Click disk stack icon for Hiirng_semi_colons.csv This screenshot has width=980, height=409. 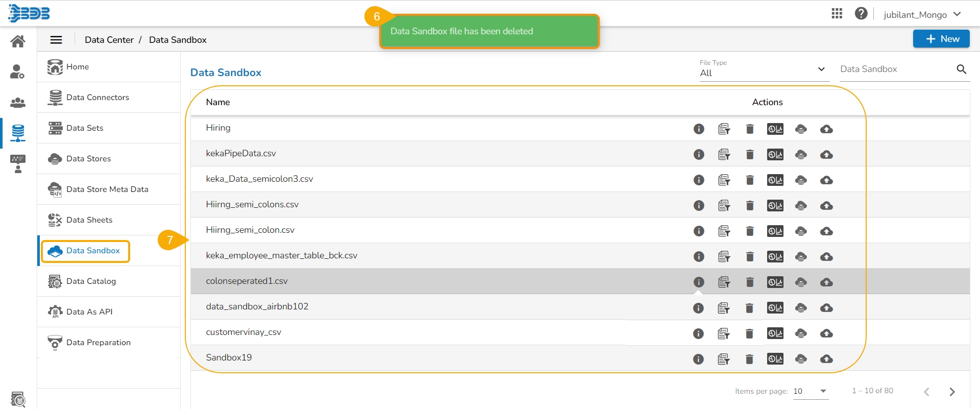pyautogui.click(x=801, y=206)
